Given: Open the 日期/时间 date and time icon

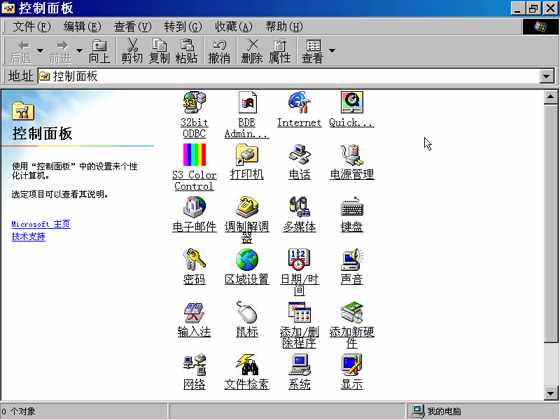Looking at the screenshot, I should tap(299, 260).
